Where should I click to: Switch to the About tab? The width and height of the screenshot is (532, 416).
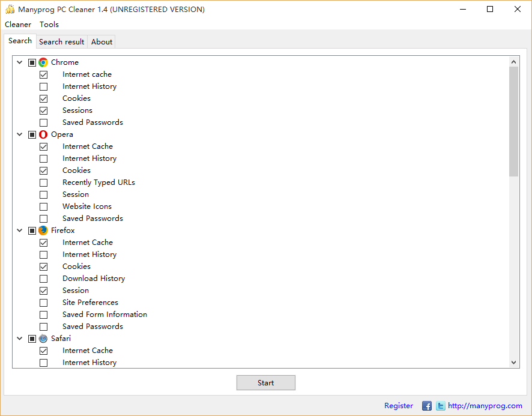coord(101,42)
